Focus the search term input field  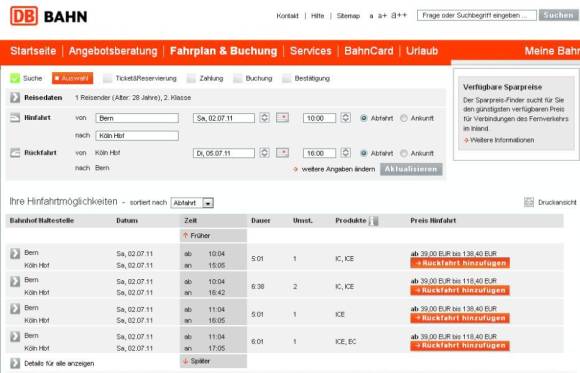coord(476,15)
